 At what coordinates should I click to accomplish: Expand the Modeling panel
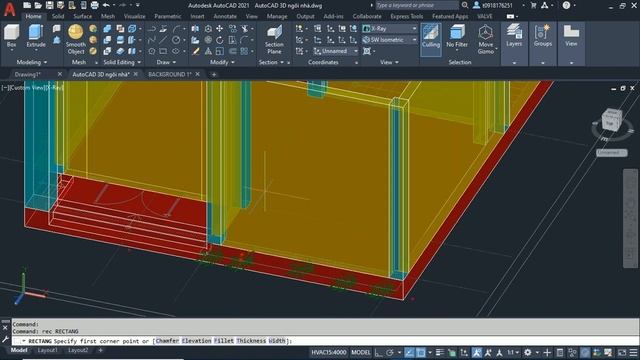click(32, 62)
